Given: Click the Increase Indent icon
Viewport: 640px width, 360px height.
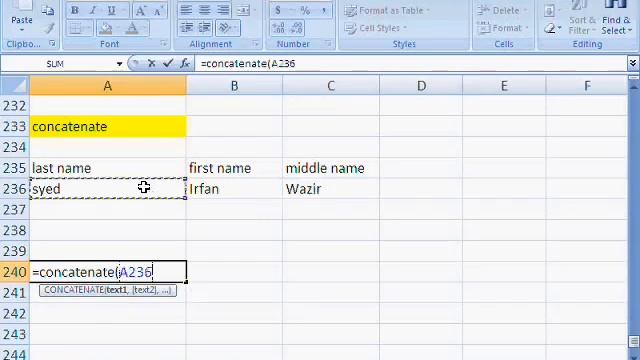Looking at the screenshot, I should click(204, 28).
